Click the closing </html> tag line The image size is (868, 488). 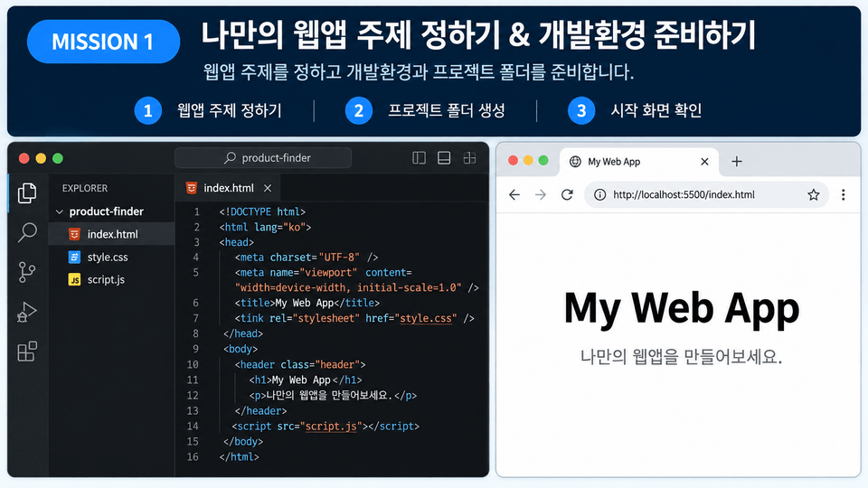pyautogui.click(x=239, y=457)
